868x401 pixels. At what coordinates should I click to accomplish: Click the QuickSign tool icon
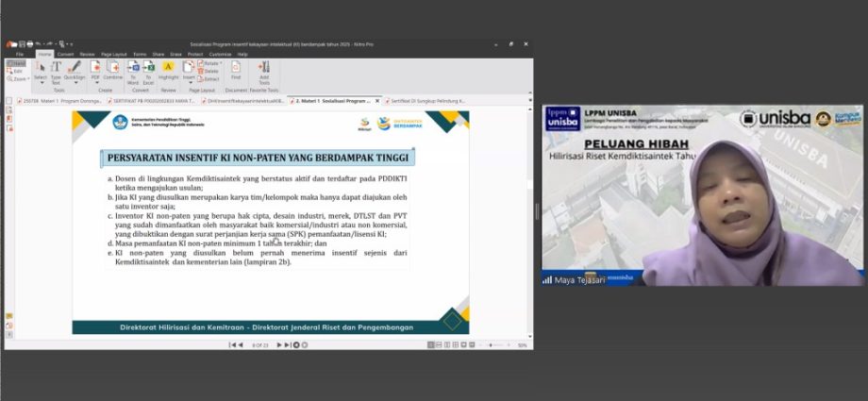(x=73, y=70)
